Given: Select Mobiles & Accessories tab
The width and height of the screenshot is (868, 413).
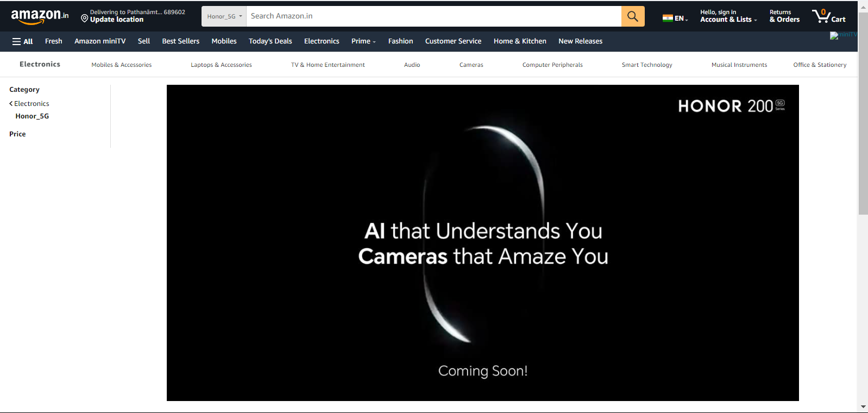Looking at the screenshot, I should point(122,65).
